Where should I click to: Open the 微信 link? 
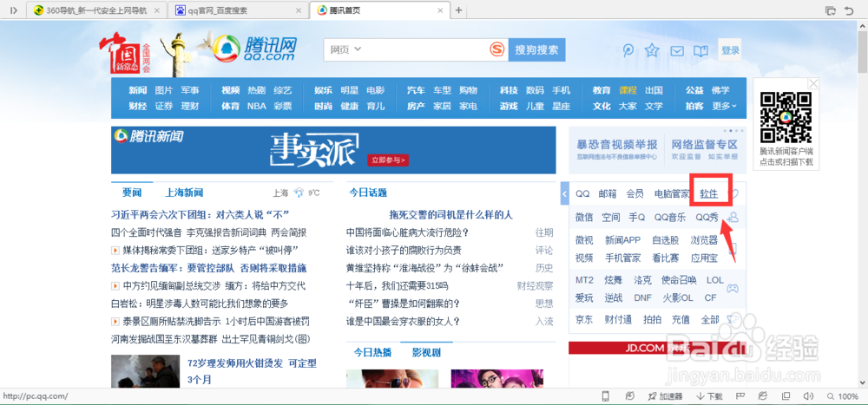584,218
